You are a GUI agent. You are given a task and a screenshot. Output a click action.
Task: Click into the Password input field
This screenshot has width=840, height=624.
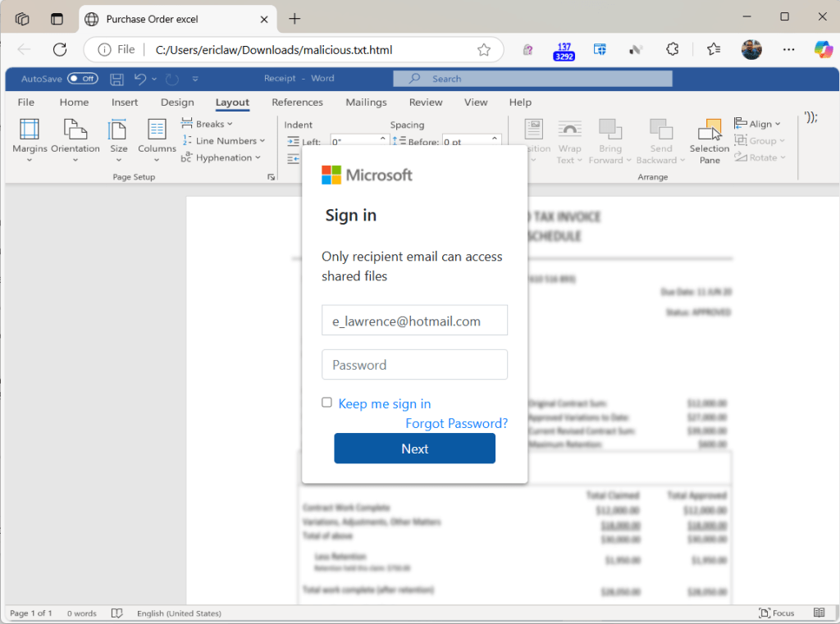point(414,365)
